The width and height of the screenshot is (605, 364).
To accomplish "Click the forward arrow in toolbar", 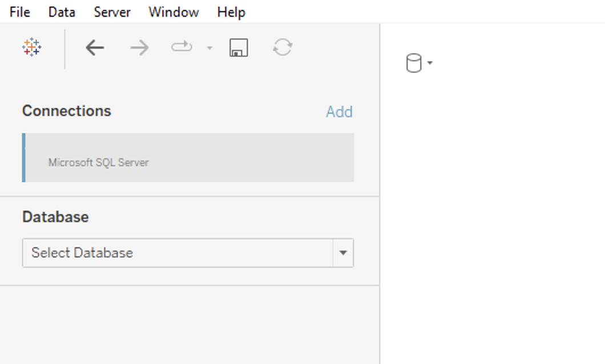I will (x=139, y=48).
